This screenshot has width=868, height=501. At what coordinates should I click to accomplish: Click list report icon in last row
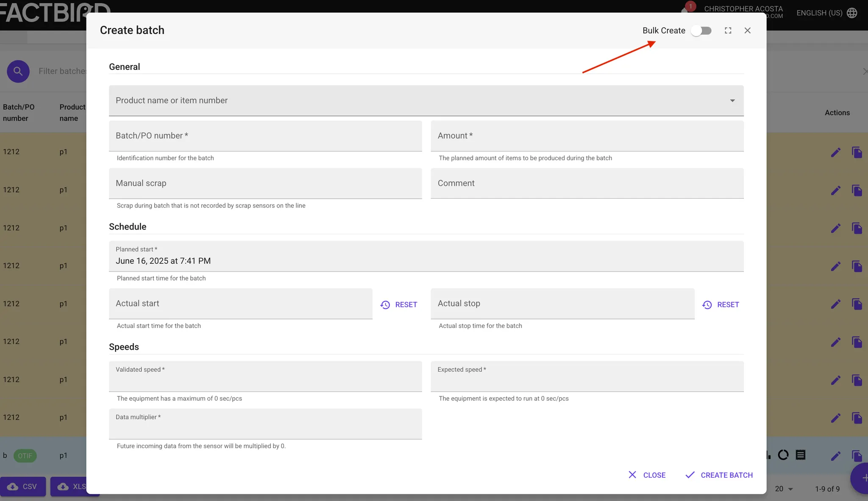800,455
